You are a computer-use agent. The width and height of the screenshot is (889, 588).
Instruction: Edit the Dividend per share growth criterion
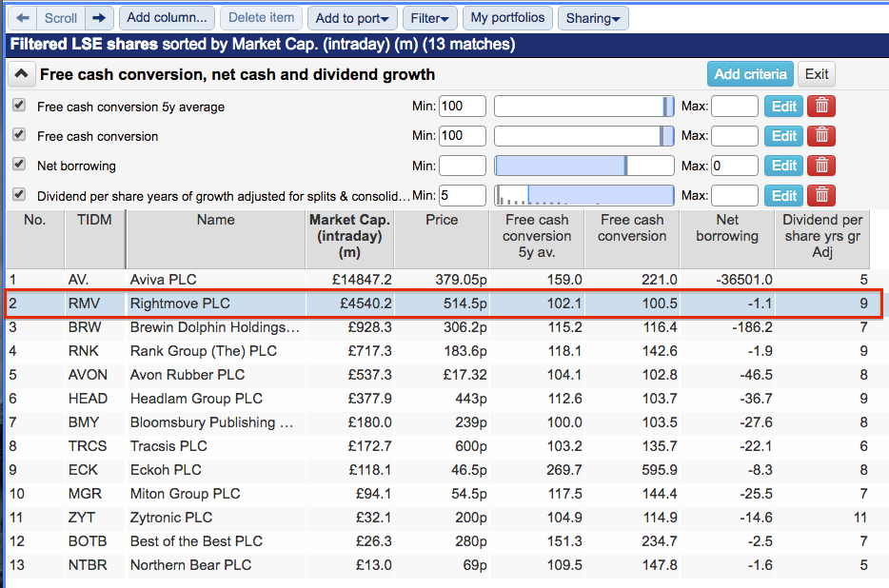pyautogui.click(x=783, y=196)
